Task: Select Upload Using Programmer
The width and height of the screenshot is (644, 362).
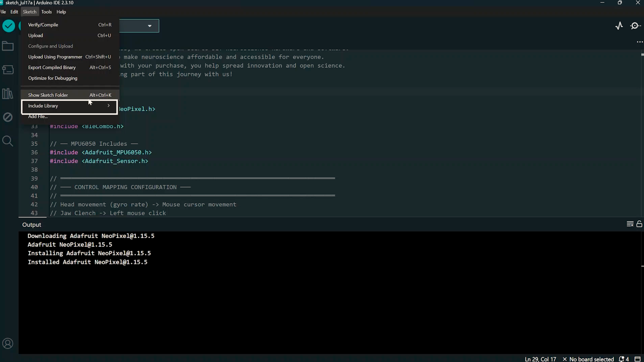Action: pyautogui.click(x=70, y=57)
